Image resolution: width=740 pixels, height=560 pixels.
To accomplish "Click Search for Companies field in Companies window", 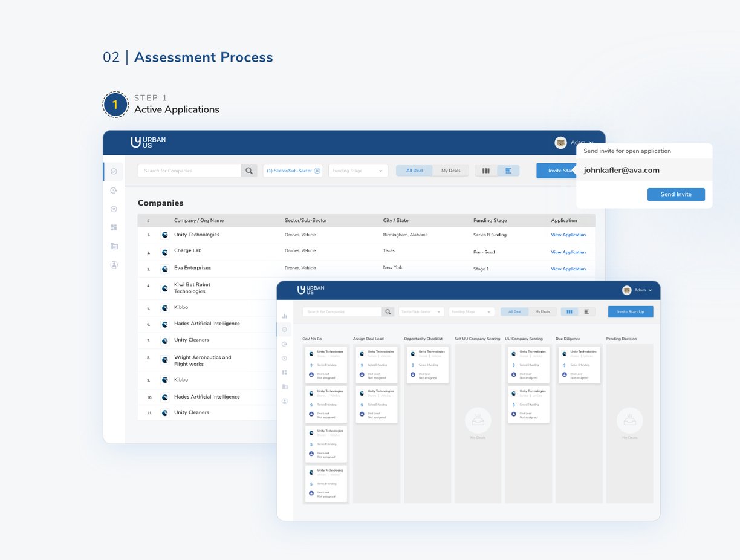I will 189,171.
